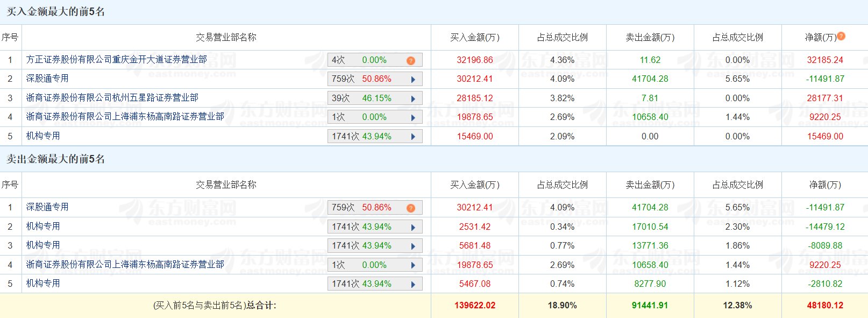Click arrow icon in 机构专用 row with 15469.00 buy amount
Screen dimensions: 868x318
click(x=413, y=137)
